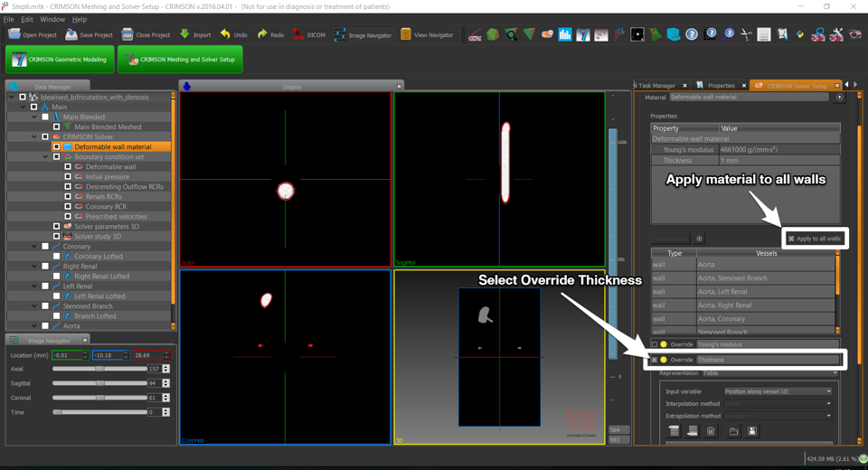Screen dimensions: 868x470
Task: Click the trash delete icon under table options
Action: tap(711, 431)
